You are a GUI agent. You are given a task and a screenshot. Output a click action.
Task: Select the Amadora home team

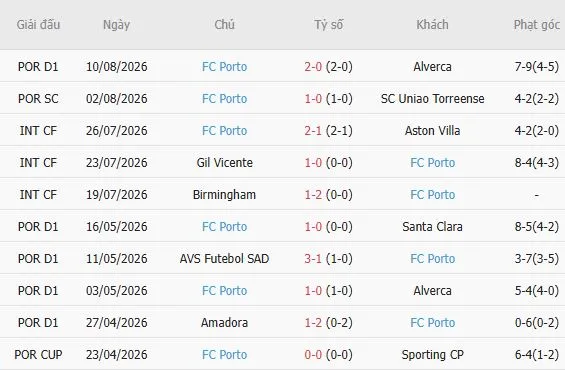click(x=224, y=323)
